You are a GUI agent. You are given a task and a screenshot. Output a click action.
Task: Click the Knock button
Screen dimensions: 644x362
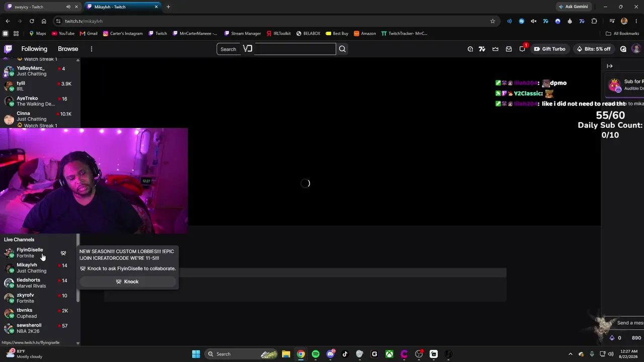128,282
